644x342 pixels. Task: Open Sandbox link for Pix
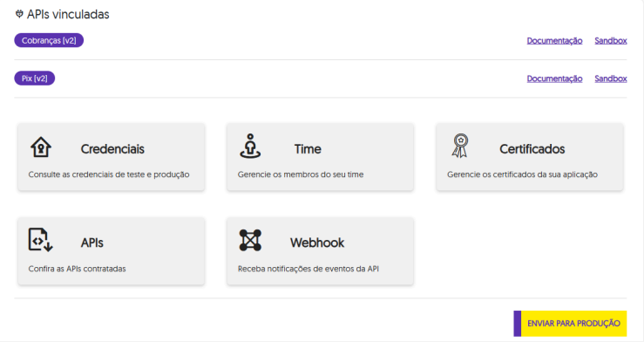pyautogui.click(x=611, y=79)
